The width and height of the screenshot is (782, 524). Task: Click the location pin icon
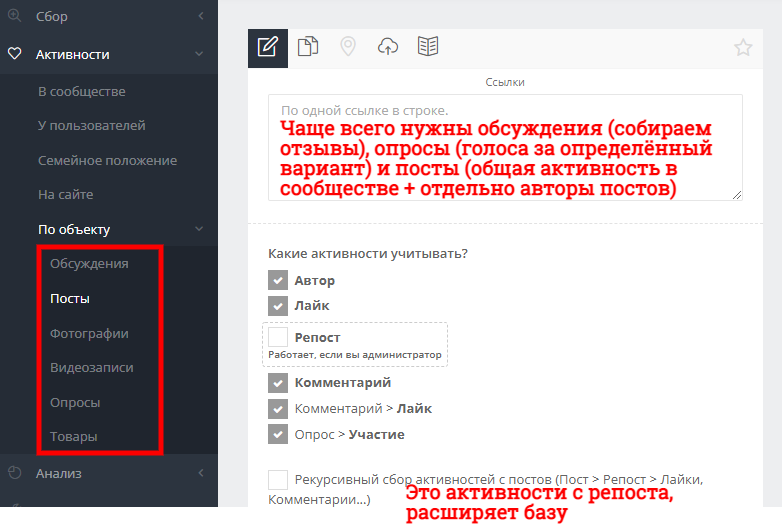(x=348, y=47)
